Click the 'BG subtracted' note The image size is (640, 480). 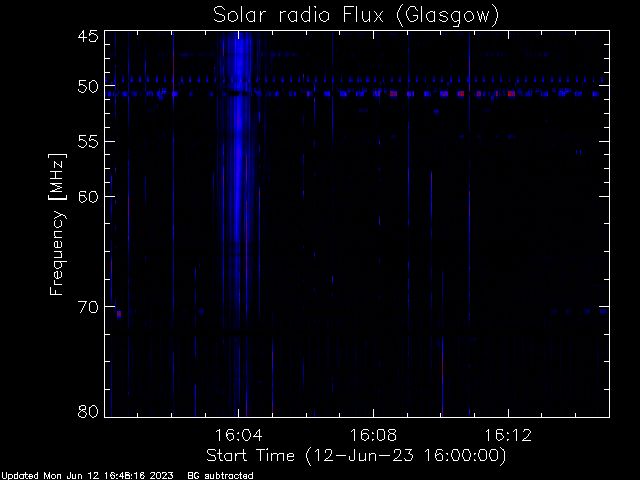pos(220,476)
